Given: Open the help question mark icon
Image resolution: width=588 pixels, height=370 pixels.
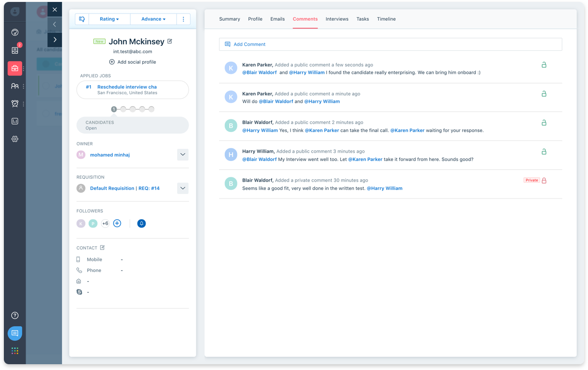Looking at the screenshot, I should [x=15, y=315].
